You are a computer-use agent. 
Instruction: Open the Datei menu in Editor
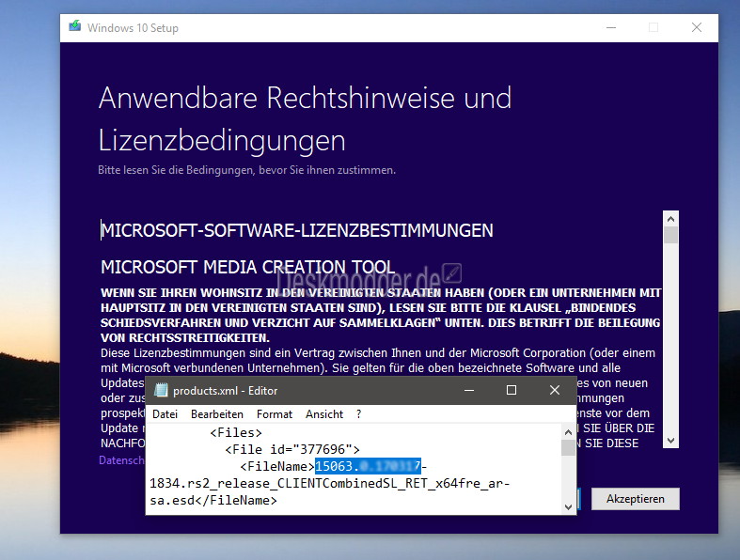(165, 414)
